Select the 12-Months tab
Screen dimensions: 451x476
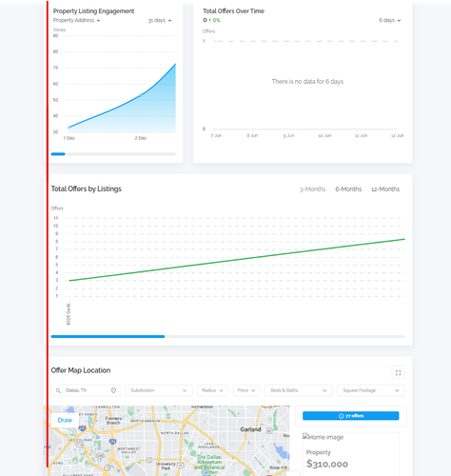click(x=385, y=189)
